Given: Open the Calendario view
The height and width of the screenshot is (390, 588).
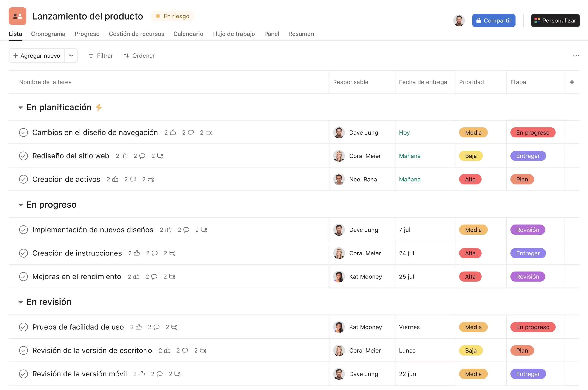Looking at the screenshot, I should pos(188,34).
